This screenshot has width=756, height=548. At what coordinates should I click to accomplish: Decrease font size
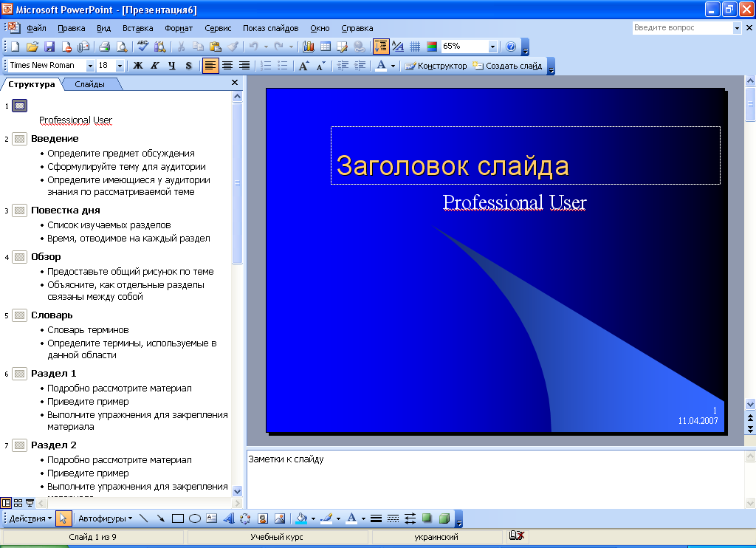click(x=320, y=66)
